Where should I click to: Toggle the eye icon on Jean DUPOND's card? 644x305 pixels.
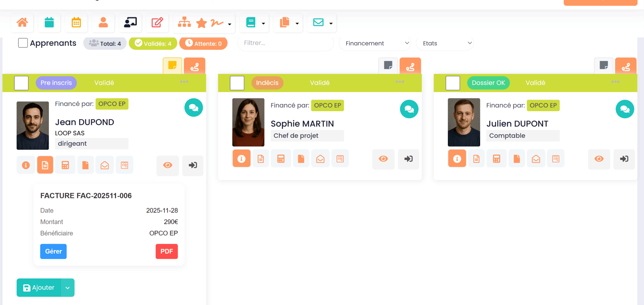pyautogui.click(x=167, y=165)
